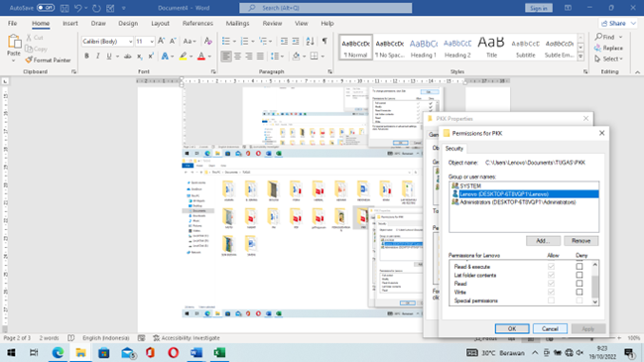Sort the selected text
Viewport: 644px width, 362px height.
pyautogui.click(x=310, y=41)
